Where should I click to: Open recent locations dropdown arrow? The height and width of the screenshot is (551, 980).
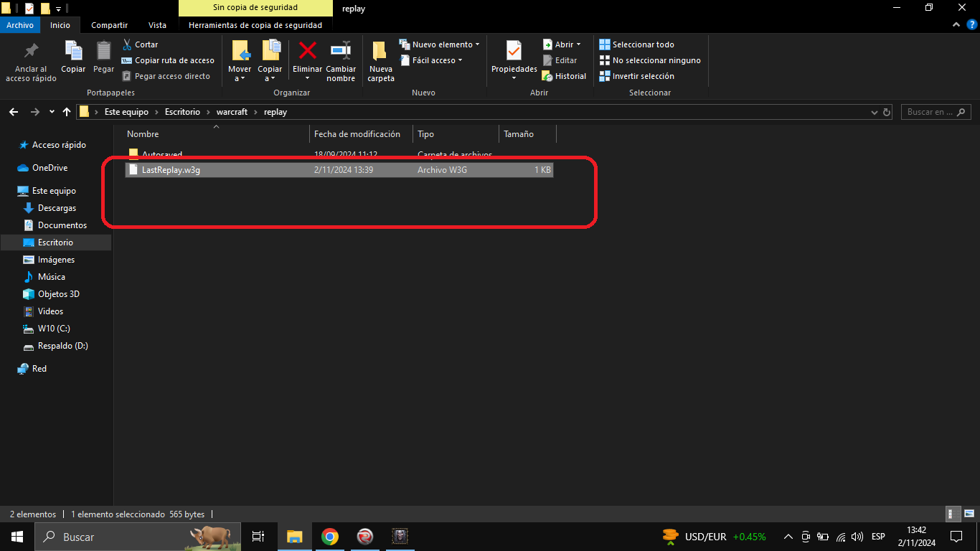tap(52, 113)
